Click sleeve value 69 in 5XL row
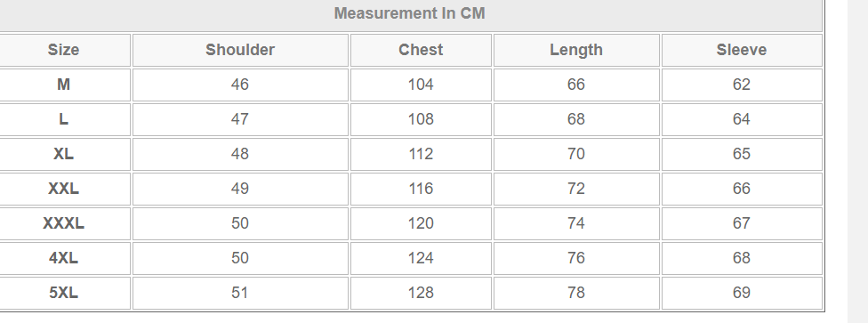Image resolution: width=868 pixels, height=323 pixels. [742, 293]
